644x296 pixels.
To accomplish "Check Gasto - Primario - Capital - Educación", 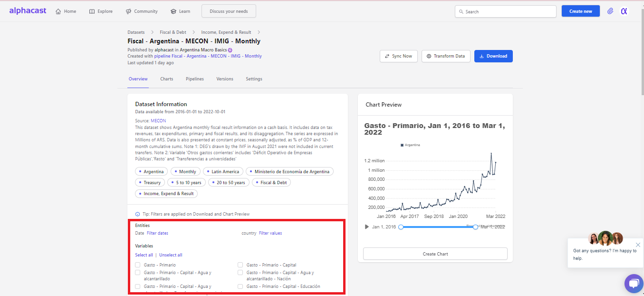I will tap(240, 286).
